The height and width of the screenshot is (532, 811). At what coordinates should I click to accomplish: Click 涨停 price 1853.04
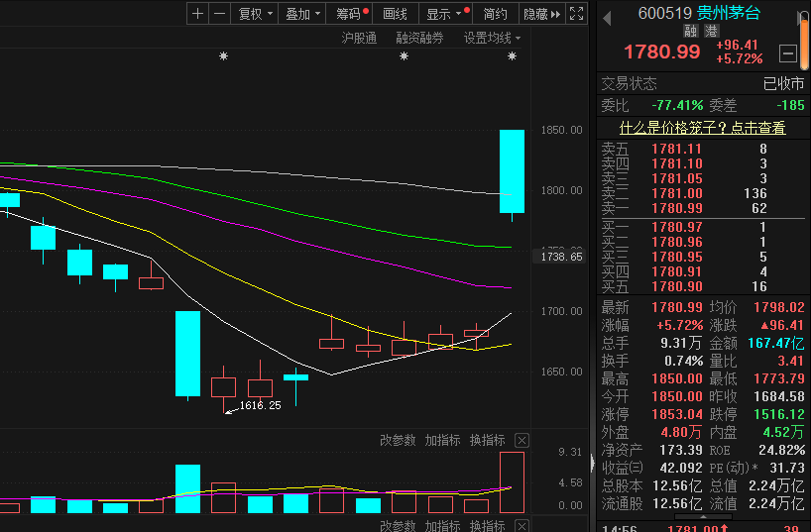pyautogui.click(x=676, y=414)
